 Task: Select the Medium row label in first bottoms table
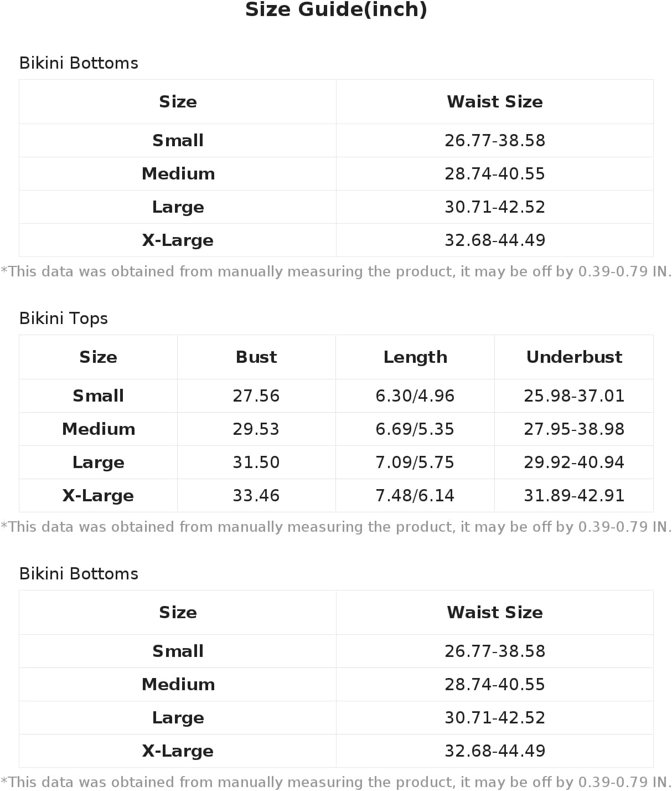coord(178,174)
